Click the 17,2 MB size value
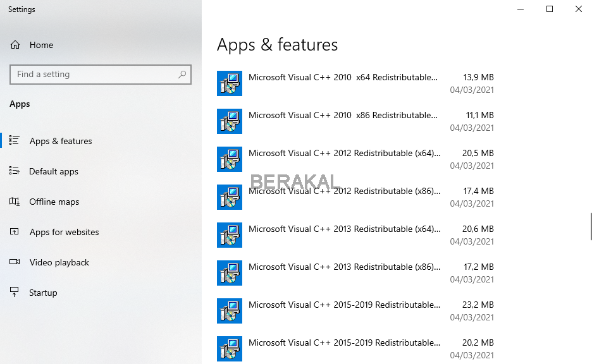The width and height of the screenshot is (592, 364). [478, 267]
